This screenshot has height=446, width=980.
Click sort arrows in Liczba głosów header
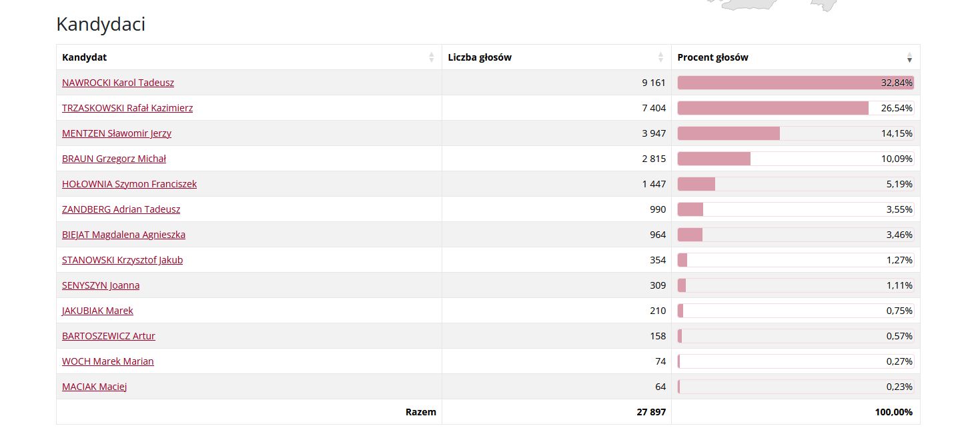pos(660,57)
